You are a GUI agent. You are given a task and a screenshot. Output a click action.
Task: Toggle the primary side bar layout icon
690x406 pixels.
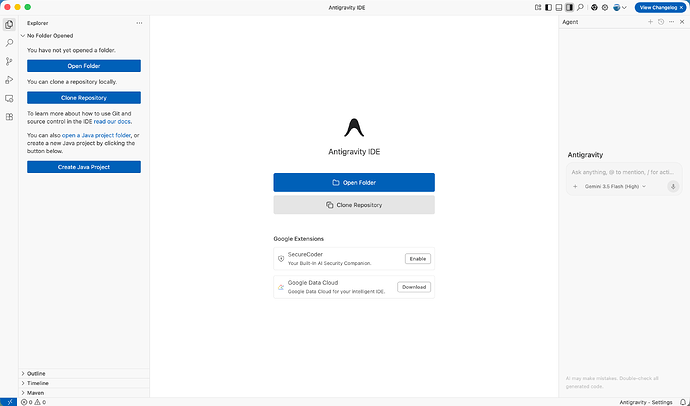click(x=548, y=7)
